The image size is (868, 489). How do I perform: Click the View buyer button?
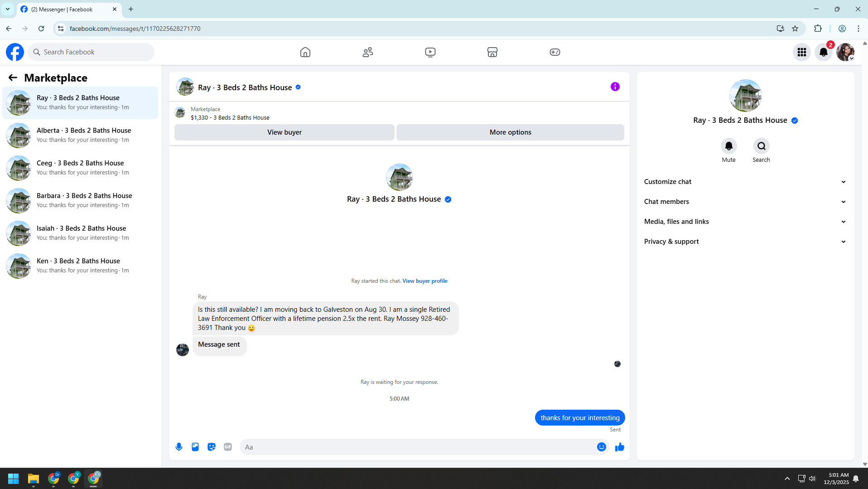click(x=284, y=132)
